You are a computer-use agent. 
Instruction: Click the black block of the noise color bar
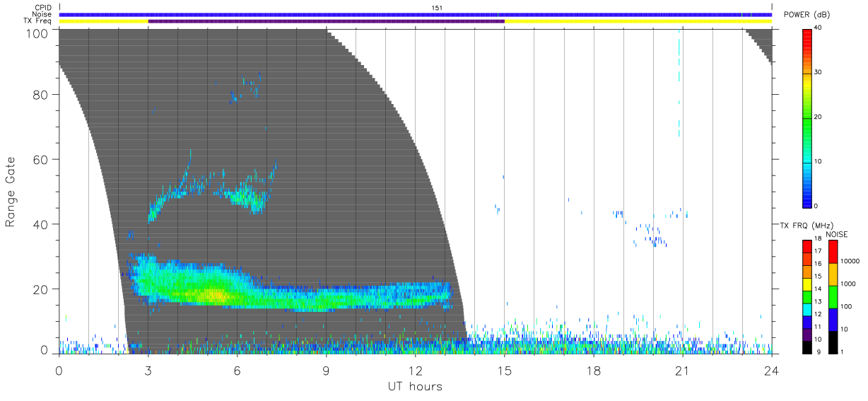(833, 342)
